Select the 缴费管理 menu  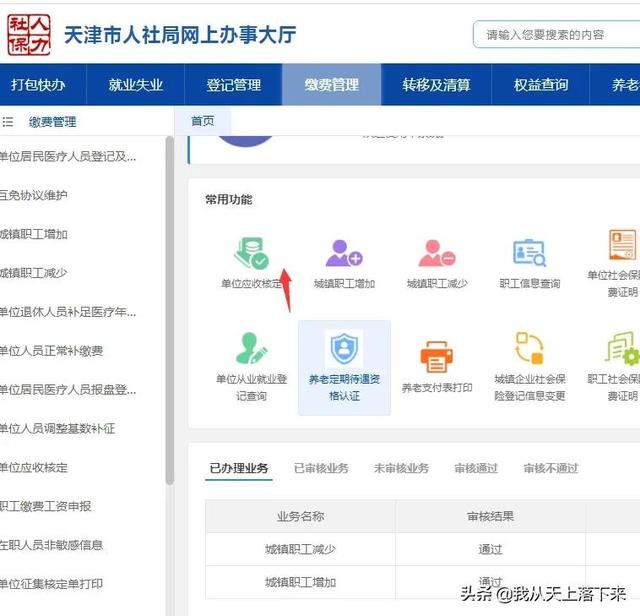pos(331,85)
